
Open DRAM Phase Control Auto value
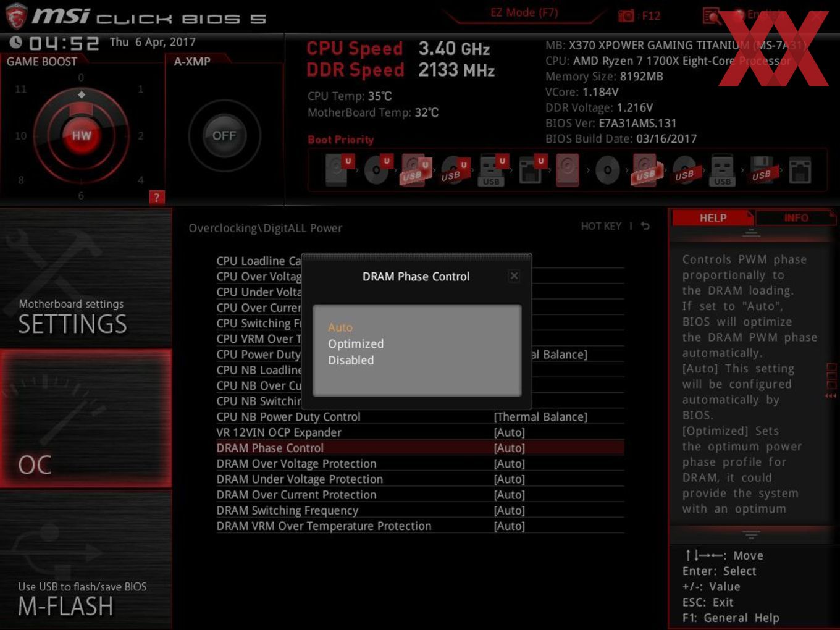[510, 448]
